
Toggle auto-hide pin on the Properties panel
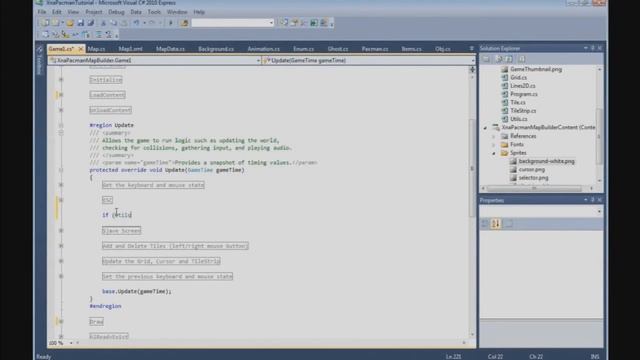click(593, 200)
